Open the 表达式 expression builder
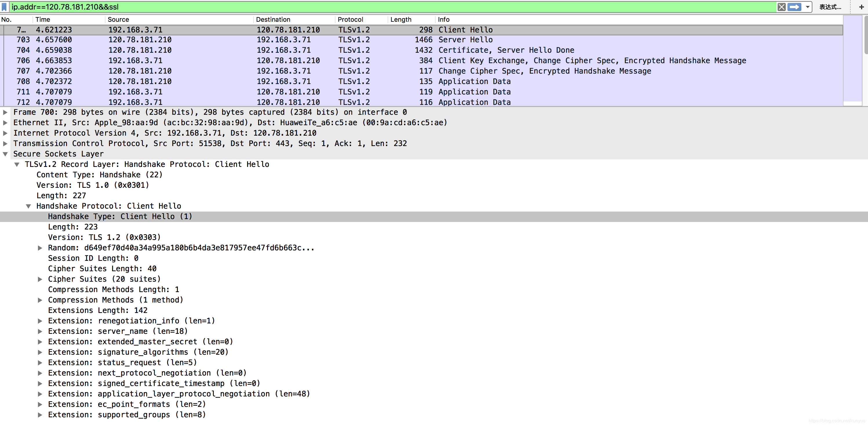This screenshot has height=426, width=868. point(830,7)
